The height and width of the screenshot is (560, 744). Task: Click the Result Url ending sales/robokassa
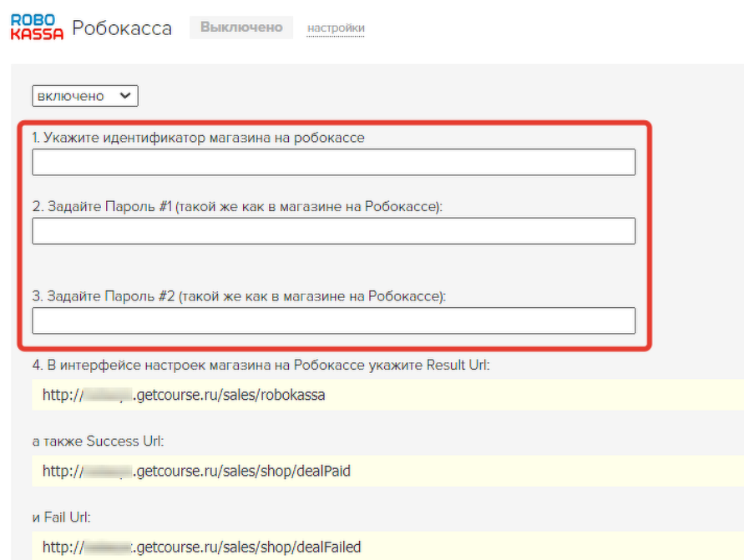184,395
